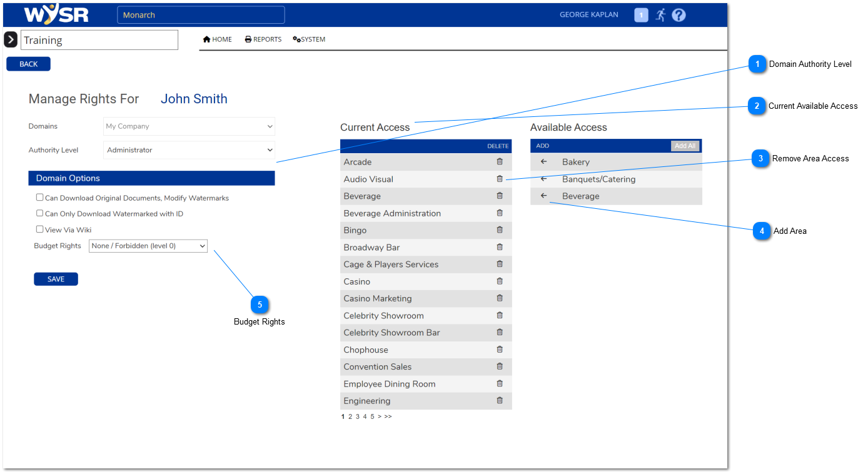
Task: Click the running person logout icon
Action: pyautogui.click(x=660, y=15)
